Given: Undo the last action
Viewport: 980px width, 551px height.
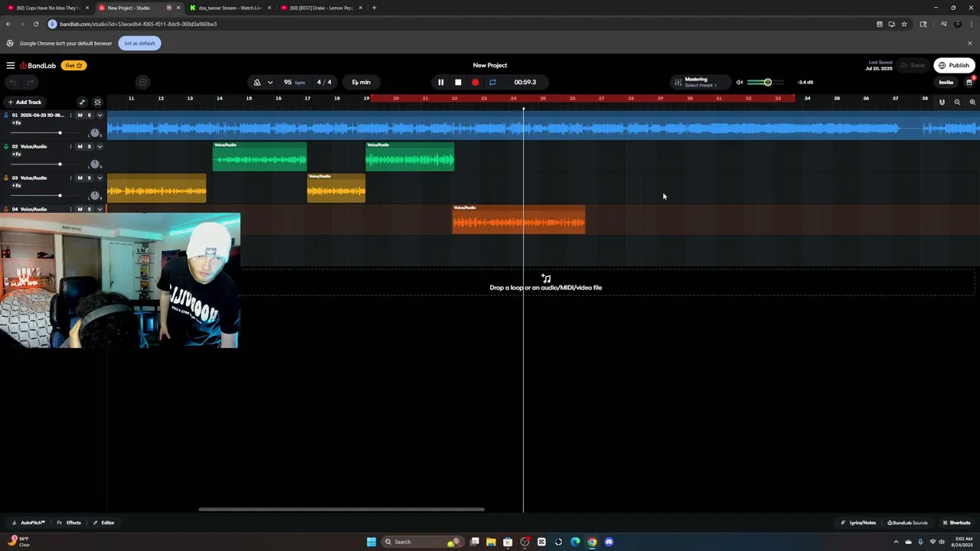Looking at the screenshot, I should pos(13,82).
